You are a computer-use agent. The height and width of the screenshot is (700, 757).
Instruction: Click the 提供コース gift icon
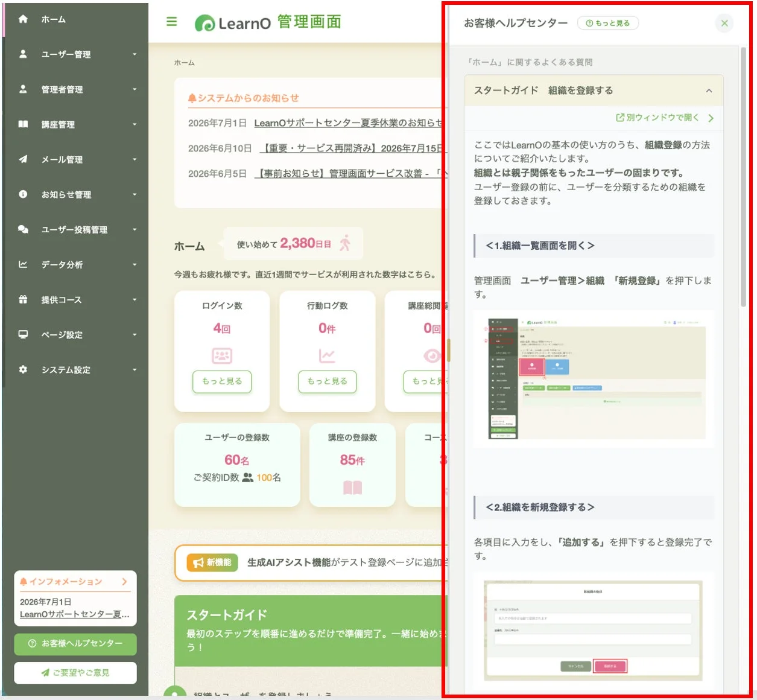tap(23, 299)
